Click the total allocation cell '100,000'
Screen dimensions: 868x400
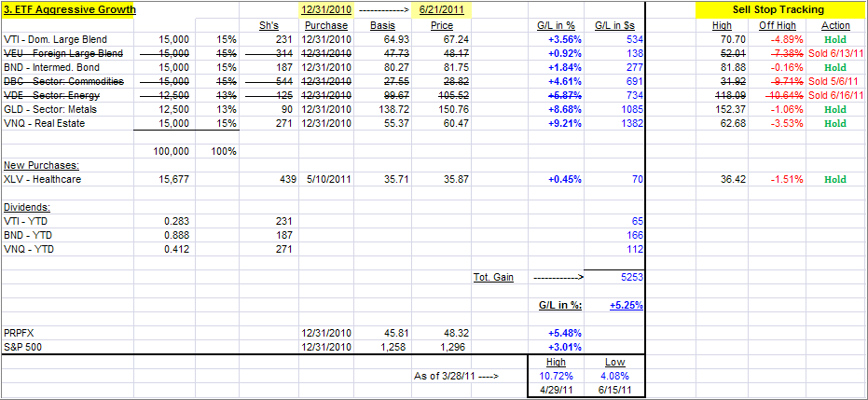[x=172, y=151]
